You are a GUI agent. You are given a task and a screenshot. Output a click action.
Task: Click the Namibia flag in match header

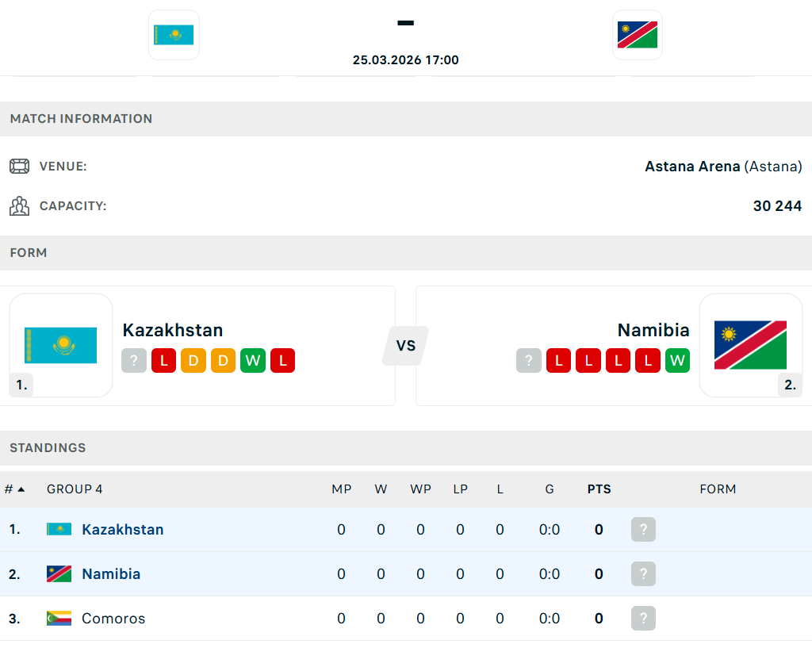point(638,35)
